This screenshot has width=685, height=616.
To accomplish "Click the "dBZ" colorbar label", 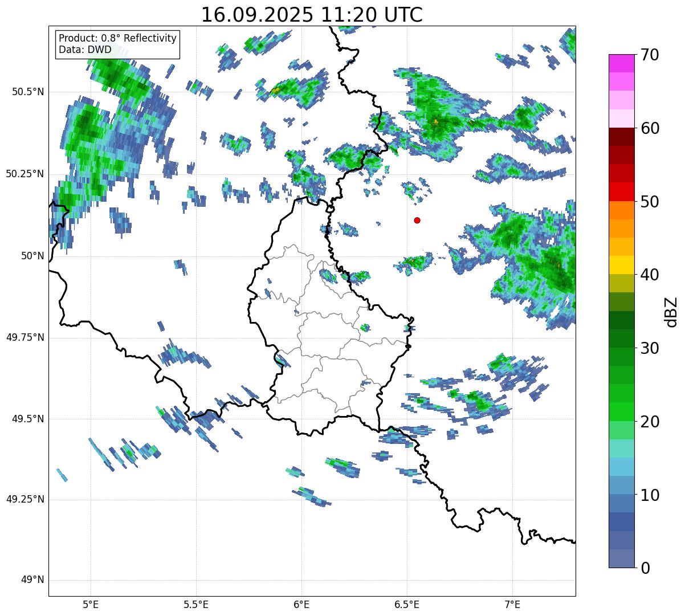I will pyautogui.click(x=671, y=312).
